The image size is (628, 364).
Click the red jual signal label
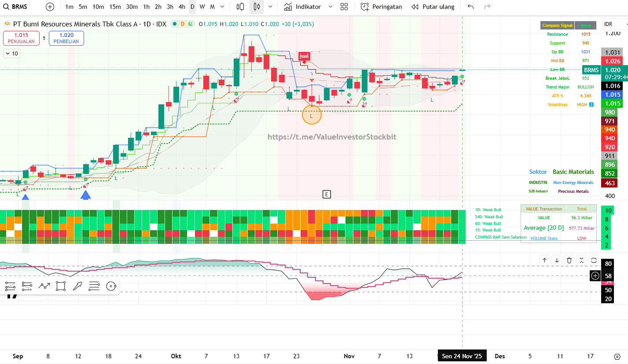point(304,56)
